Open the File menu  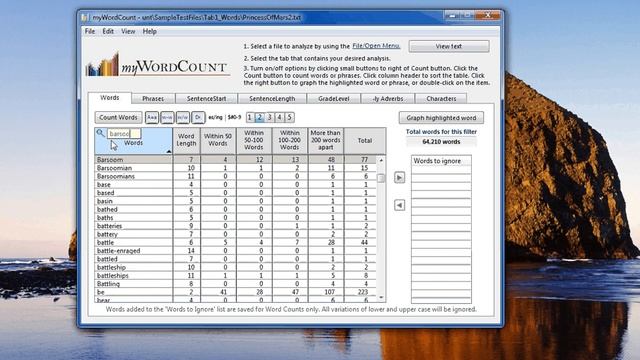(x=90, y=31)
